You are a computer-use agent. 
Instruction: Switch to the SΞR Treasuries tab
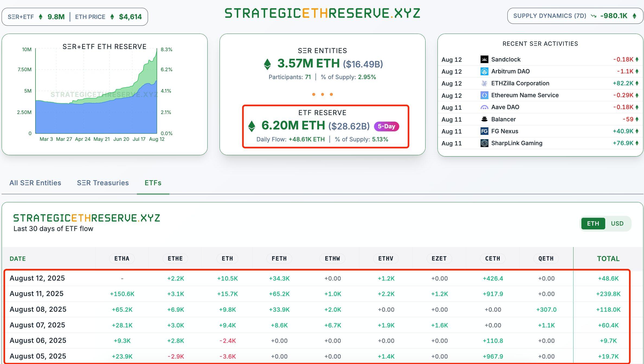click(x=103, y=183)
